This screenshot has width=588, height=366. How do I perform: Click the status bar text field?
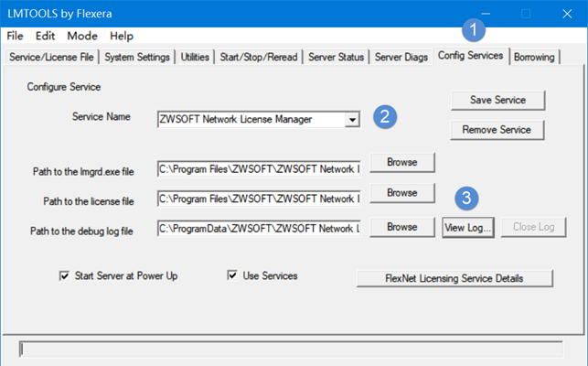point(291,350)
